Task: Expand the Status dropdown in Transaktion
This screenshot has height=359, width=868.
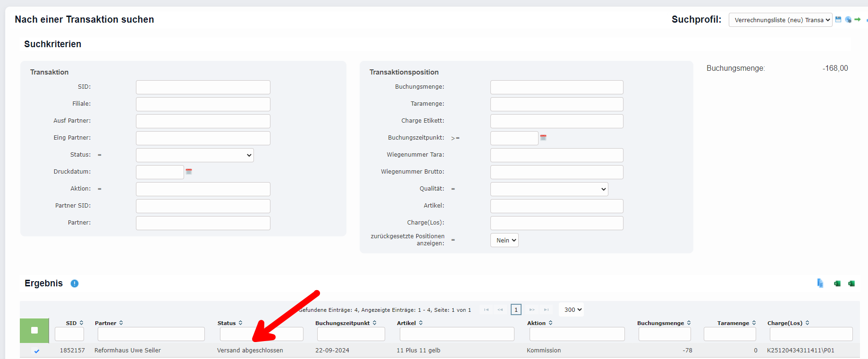Action: point(194,155)
